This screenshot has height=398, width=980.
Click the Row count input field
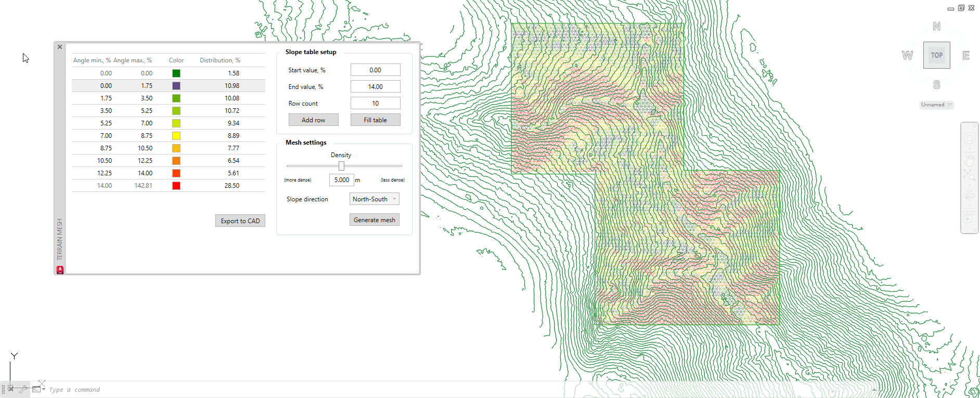(x=376, y=103)
